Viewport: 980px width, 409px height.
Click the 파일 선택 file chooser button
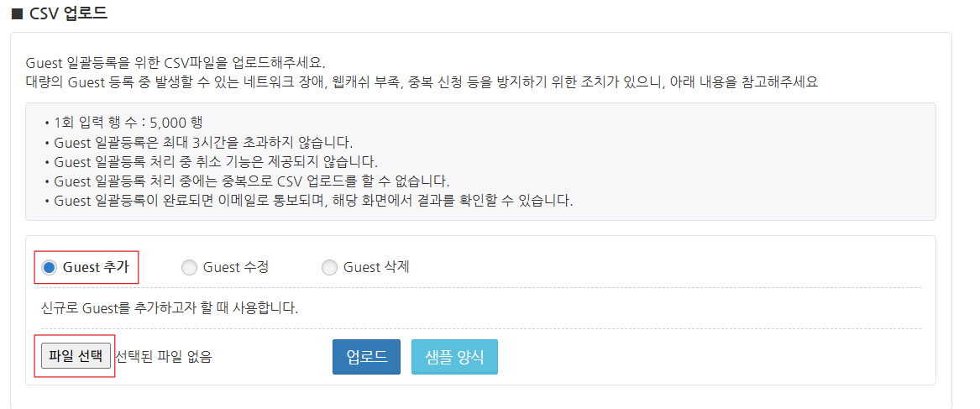coord(76,356)
